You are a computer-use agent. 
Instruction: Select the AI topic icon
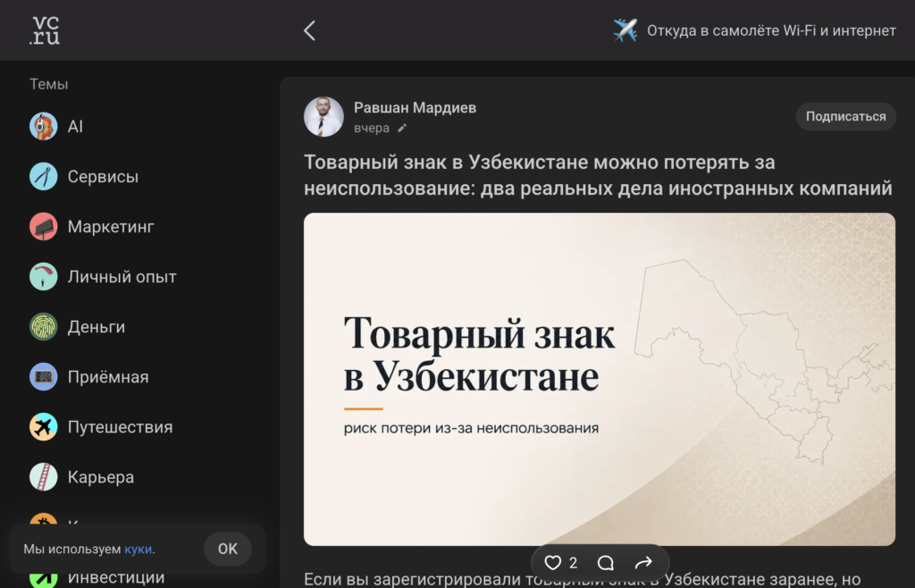click(44, 126)
